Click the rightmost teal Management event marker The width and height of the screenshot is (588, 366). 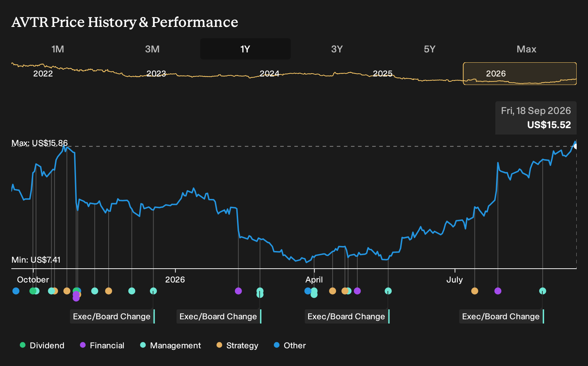[543, 291]
